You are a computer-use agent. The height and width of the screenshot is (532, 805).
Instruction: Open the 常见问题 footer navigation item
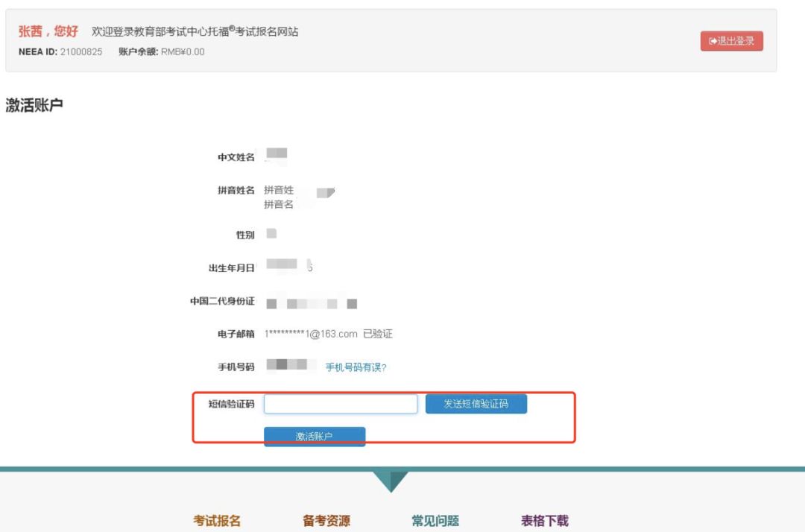tap(435, 520)
